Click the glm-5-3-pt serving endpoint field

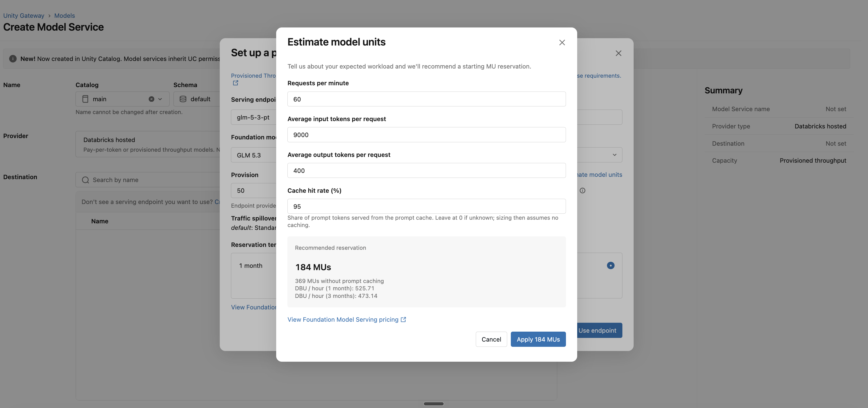coord(253,117)
